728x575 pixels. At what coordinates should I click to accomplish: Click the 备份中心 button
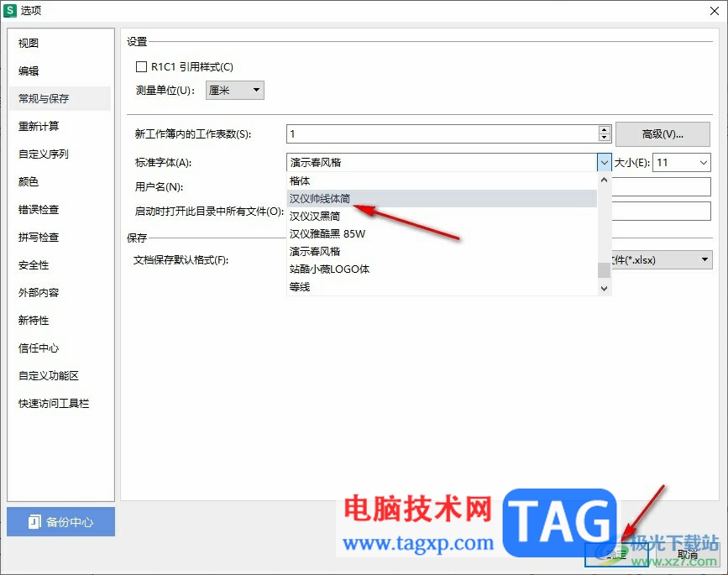[x=60, y=521]
